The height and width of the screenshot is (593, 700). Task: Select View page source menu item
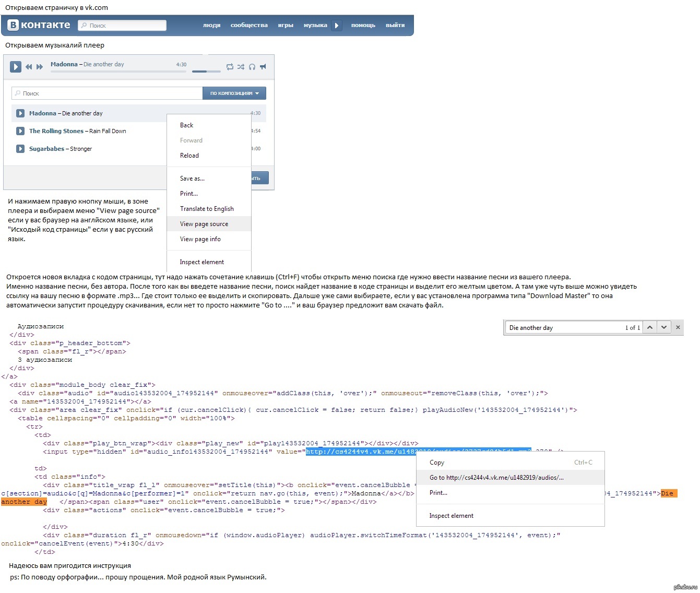(x=209, y=224)
